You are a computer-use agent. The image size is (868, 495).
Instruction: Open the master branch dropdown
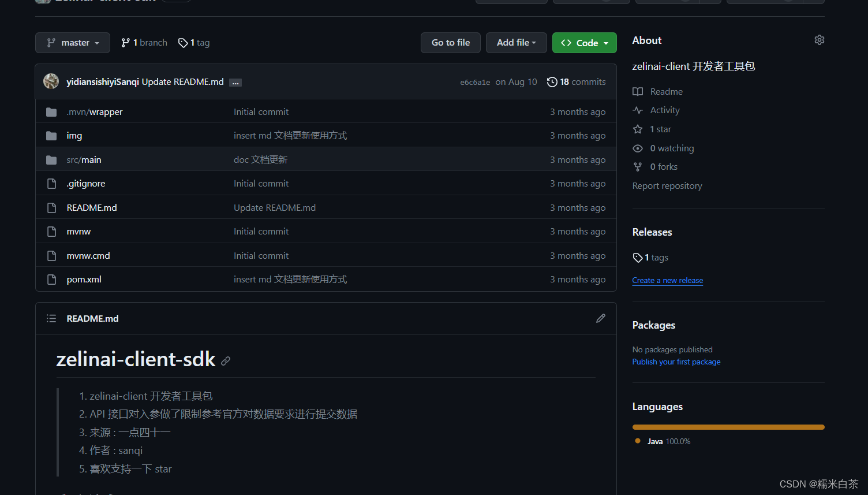click(x=73, y=43)
